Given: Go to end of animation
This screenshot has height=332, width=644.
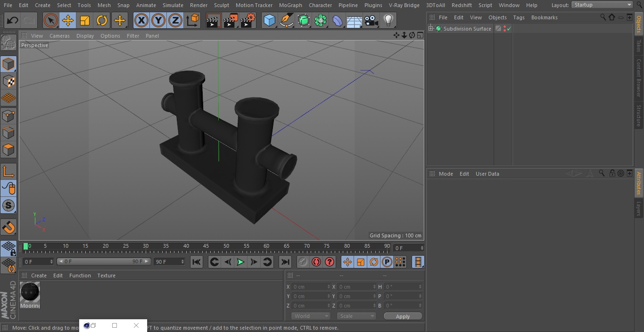Looking at the screenshot, I should tap(285, 262).
